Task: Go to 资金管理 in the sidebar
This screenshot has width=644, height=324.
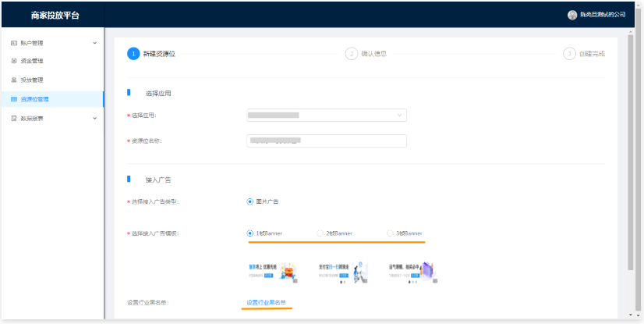Action: [32, 61]
